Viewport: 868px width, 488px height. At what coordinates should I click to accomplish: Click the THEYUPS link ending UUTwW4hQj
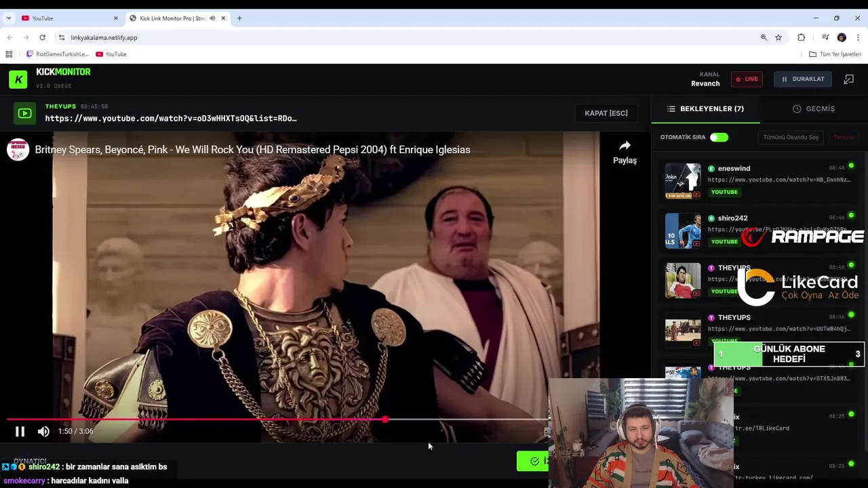point(778,329)
